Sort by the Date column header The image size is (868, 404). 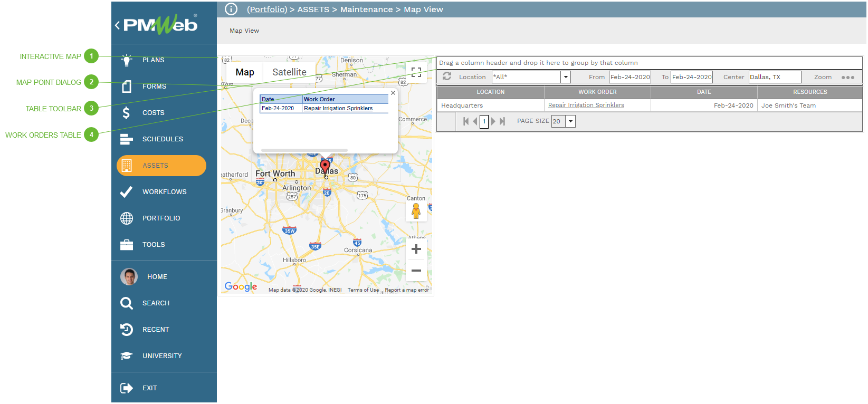[704, 92]
